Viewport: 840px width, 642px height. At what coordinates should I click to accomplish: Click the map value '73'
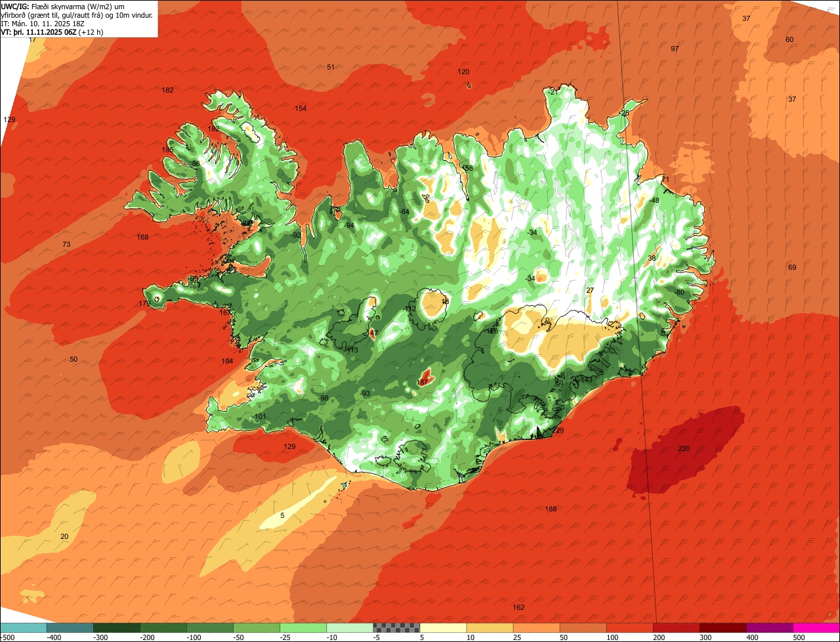(66, 244)
